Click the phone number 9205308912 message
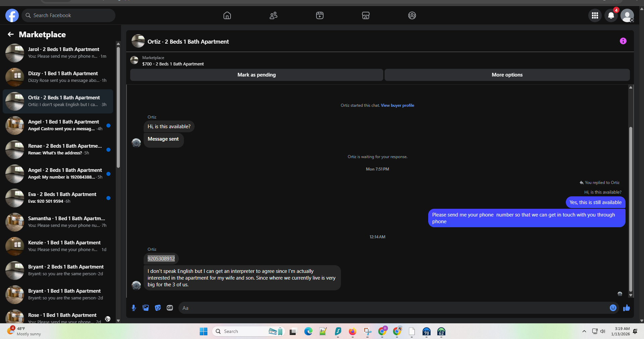 click(x=161, y=259)
